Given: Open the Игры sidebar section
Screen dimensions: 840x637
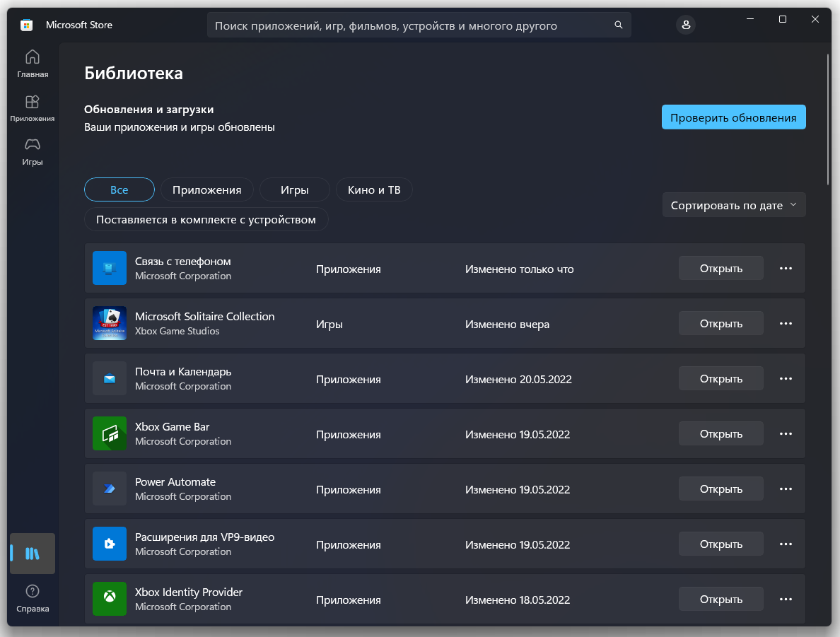Looking at the screenshot, I should coord(32,151).
